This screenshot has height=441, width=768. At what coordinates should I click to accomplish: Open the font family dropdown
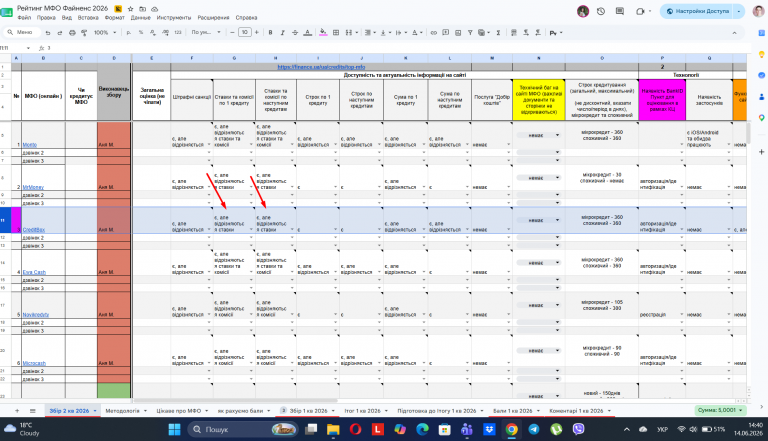click(x=206, y=33)
